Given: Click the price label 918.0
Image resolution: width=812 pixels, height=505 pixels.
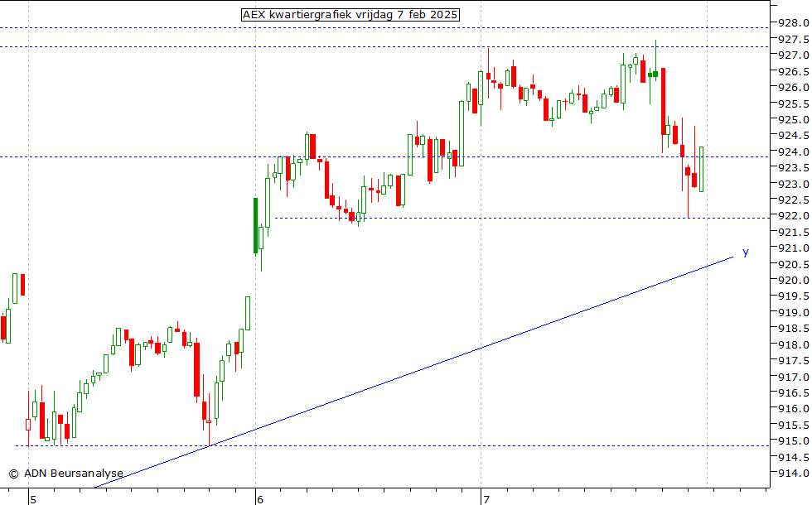Looking at the screenshot, I should [x=794, y=344].
